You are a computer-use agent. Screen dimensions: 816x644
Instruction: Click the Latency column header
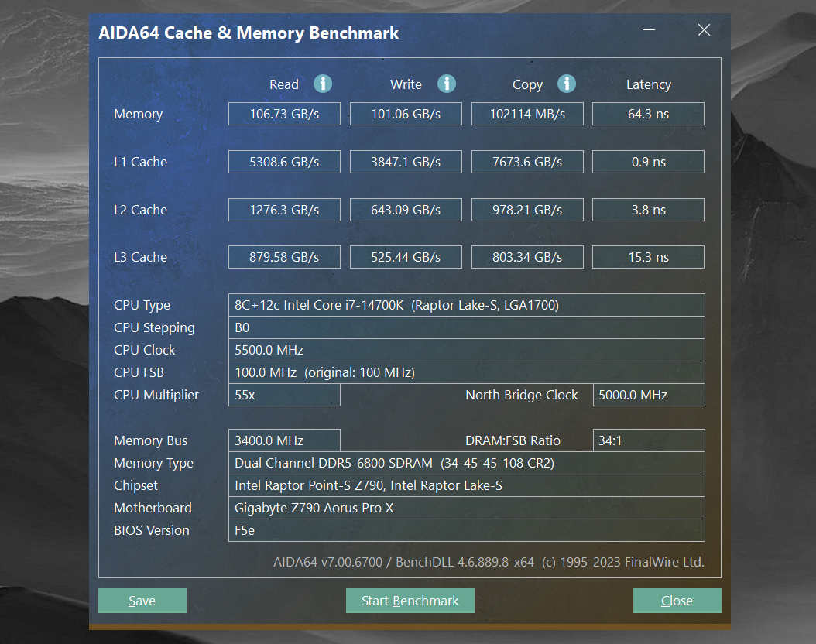tap(649, 85)
